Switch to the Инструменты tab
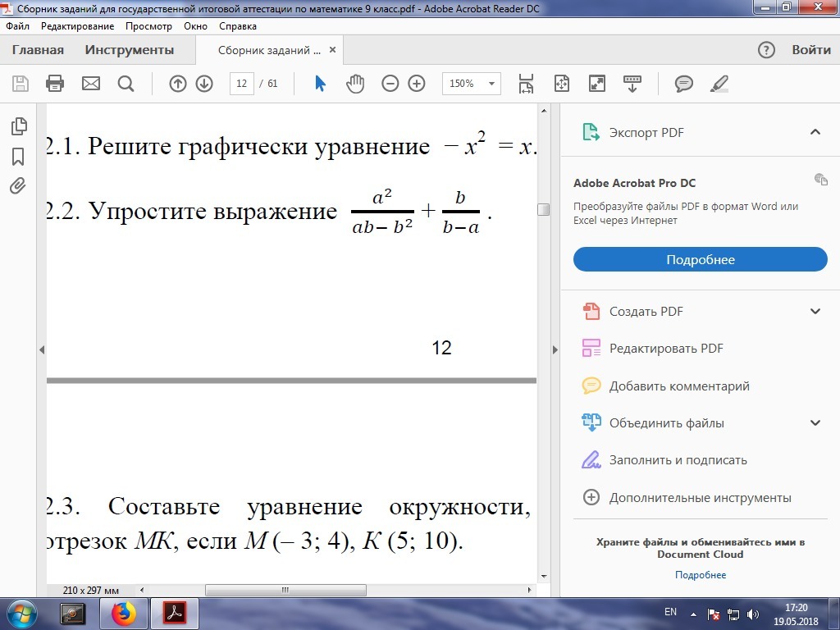 coord(130,50)
